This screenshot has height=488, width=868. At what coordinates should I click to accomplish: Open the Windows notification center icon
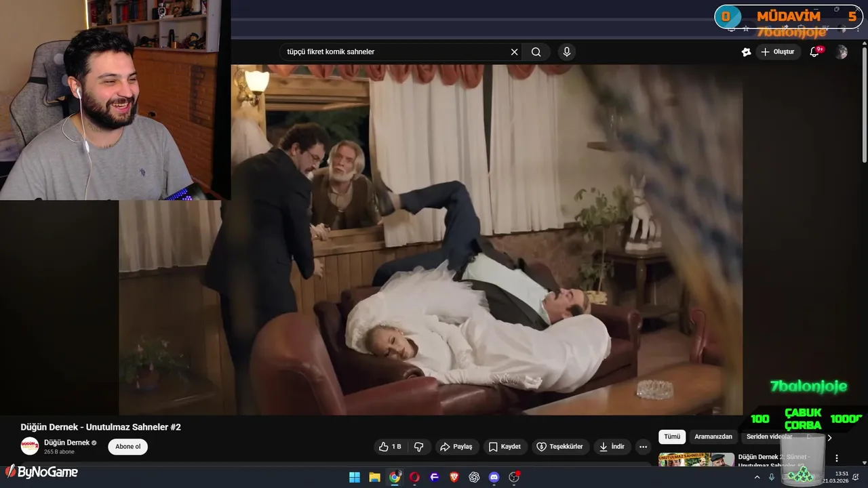pyautogui.click(x=857, y=477)
